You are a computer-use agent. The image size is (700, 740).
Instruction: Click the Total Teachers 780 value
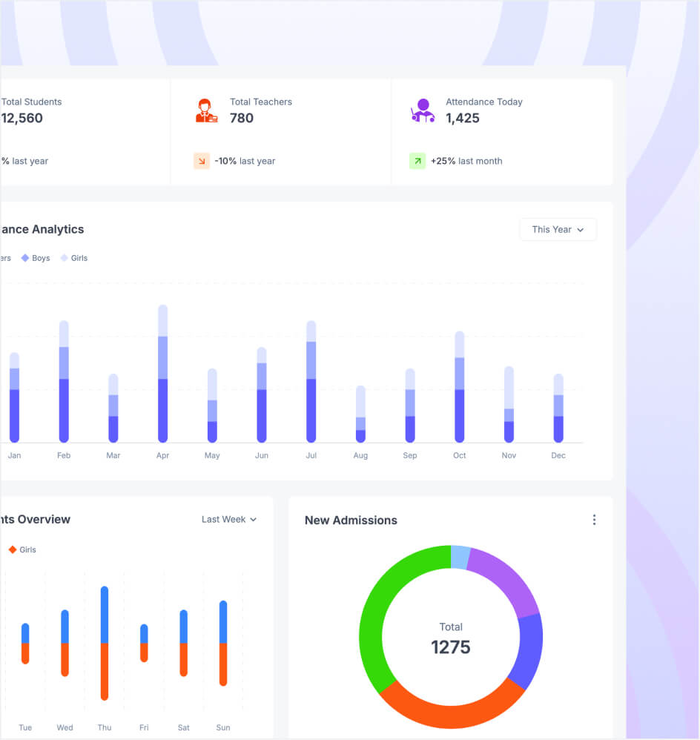242,118
